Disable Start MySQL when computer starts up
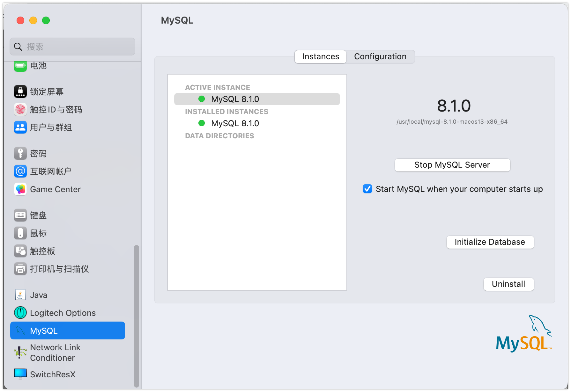 click(367, 189)
